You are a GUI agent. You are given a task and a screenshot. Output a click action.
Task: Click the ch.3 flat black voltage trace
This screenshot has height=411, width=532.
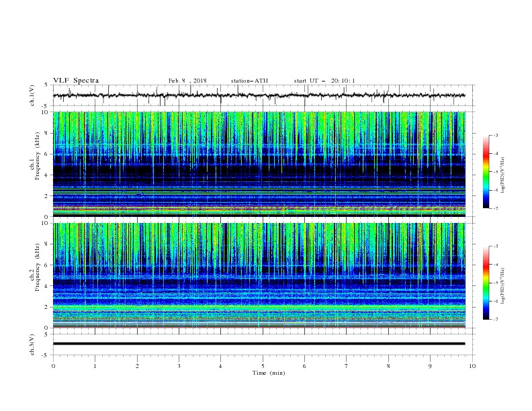pos(259,344)
